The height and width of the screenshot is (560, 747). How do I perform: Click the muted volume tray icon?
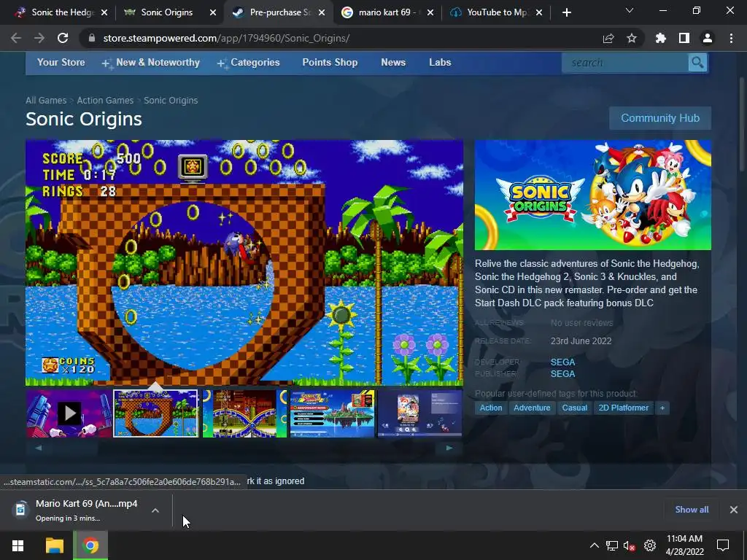[x=630, y=545]
